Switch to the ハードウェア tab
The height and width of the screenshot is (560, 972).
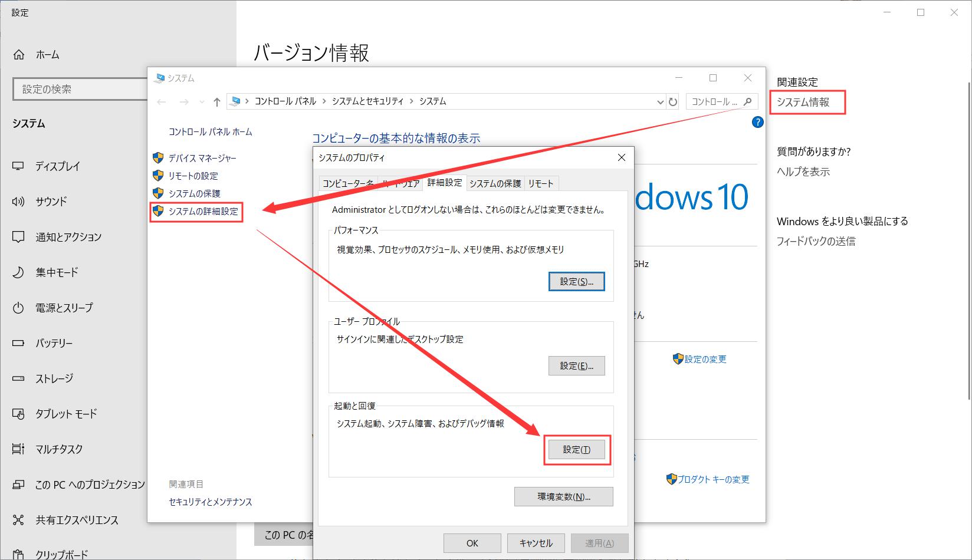[400, 184]
